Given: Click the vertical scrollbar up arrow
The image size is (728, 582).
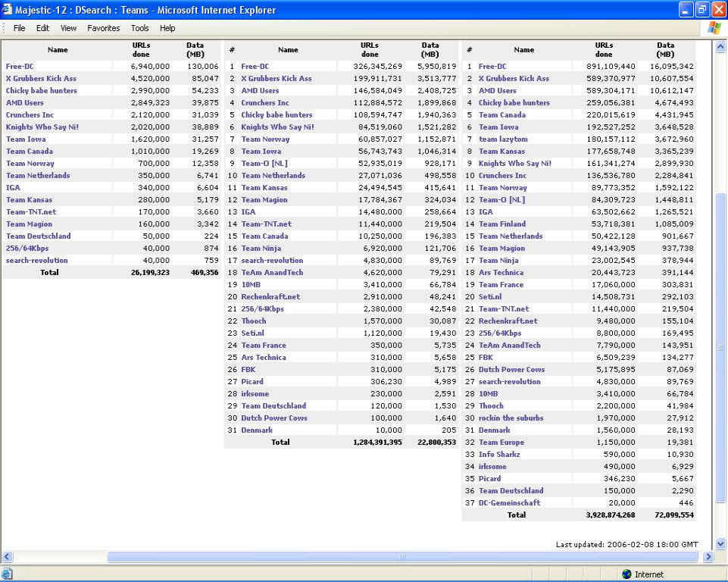Looking at the screenshot, I should point(720,46).
